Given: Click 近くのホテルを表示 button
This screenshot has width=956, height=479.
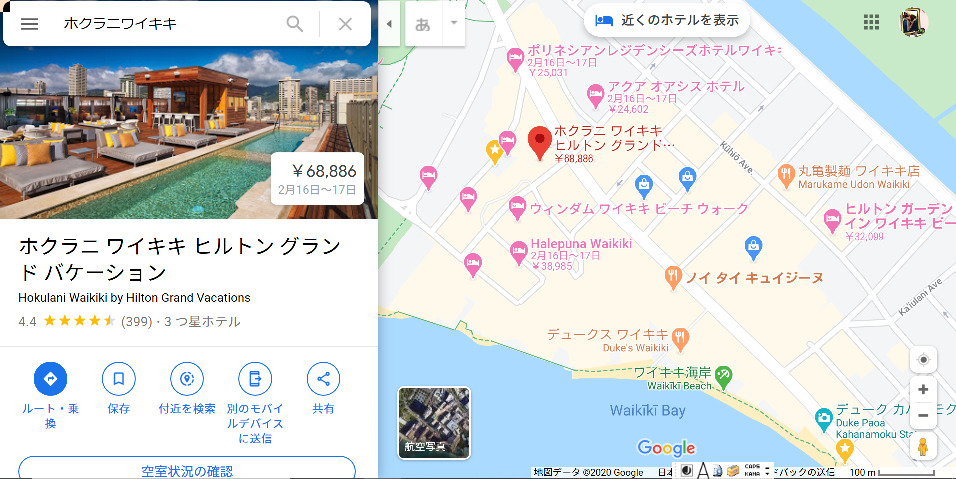Looking at the screenshot, I should (x=667, y=21).
